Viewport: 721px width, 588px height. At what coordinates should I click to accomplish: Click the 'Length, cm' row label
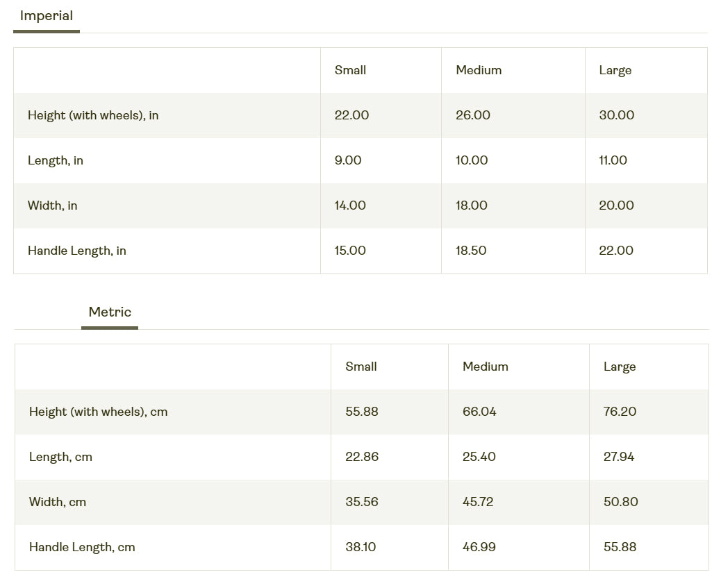pyautogui.click(x=60, y=457)
